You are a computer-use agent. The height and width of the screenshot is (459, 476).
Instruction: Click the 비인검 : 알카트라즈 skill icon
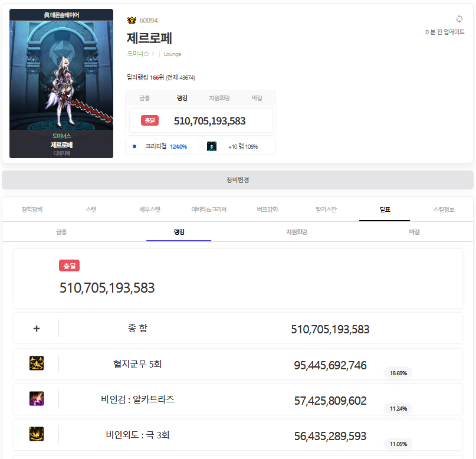coord(37,399)
